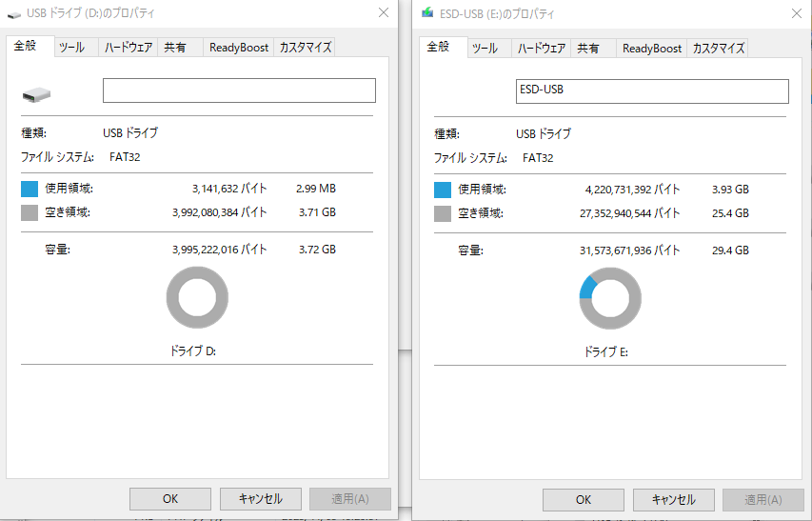The height and width of the screenshot is (521, 812).
Task: Click the ESD-USB icon in the E: title bar
Action: [x=428, y=14]
